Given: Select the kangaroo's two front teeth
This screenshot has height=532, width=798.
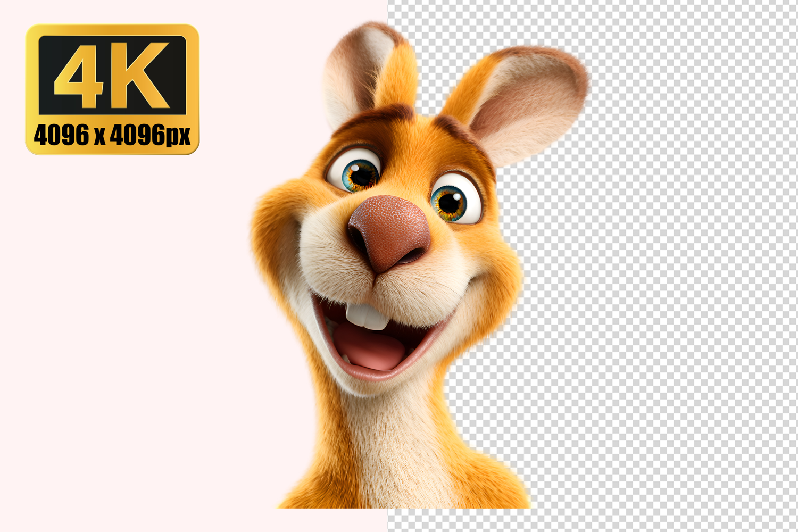Looking at the screenshot, I should 366,317.
